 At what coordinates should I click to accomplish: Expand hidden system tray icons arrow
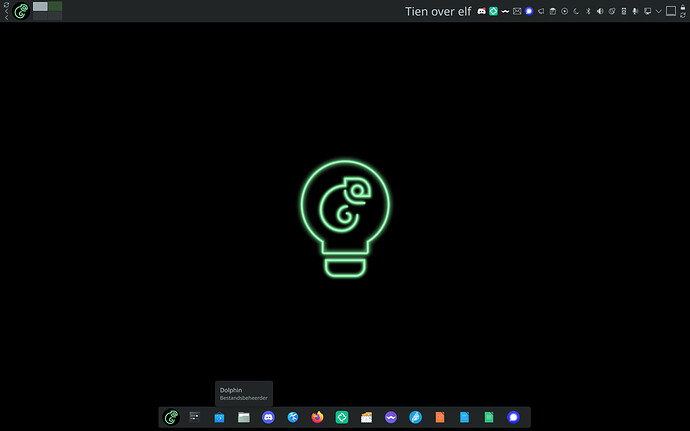pos(659,11)
